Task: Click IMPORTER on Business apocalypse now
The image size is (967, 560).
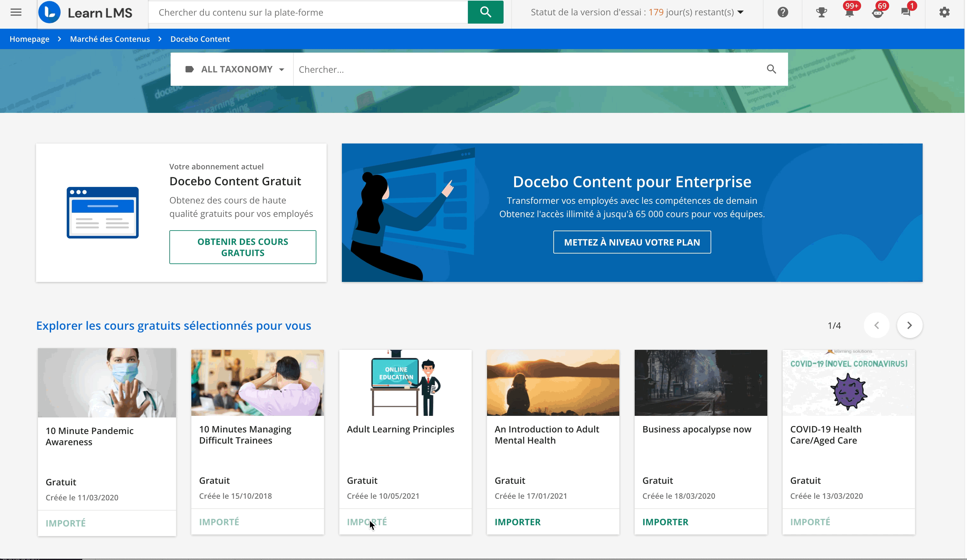Action: [665, 522]
